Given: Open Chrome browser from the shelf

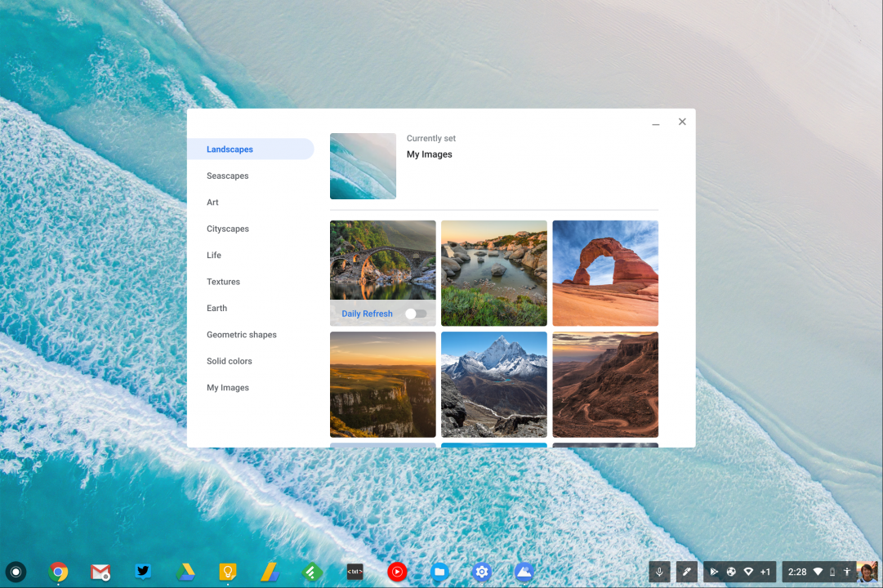Looking at the screenshot, I should (x=58, y=572).
